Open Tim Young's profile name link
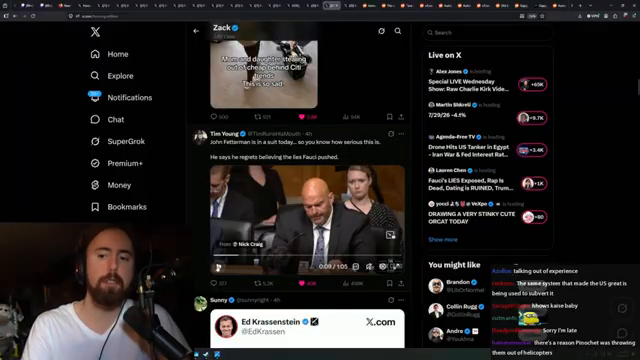This screenshot has width=640, height=360. (x=224, y=134)
